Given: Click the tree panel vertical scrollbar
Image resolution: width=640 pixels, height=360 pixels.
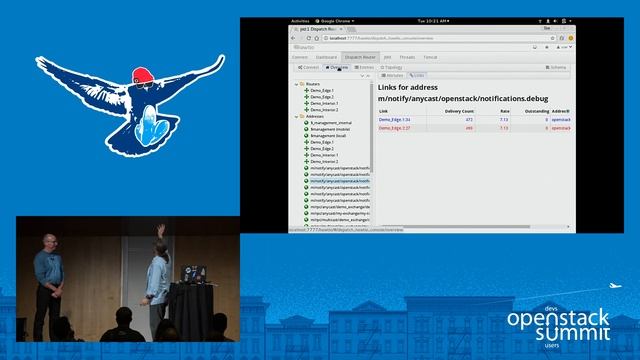Looking at the screenshot, I should [371, 127].
